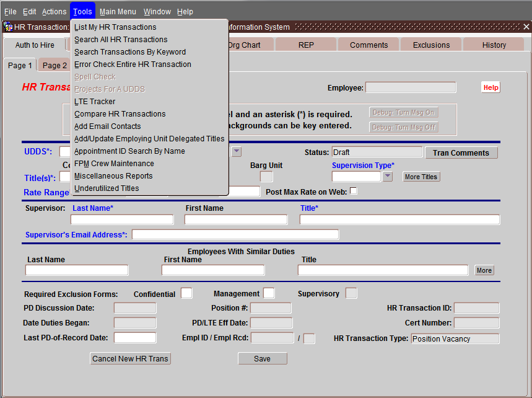Click Debug: Turn Msg On button
The width and height of the screenshot is (532, 398).
click(404, 112)
